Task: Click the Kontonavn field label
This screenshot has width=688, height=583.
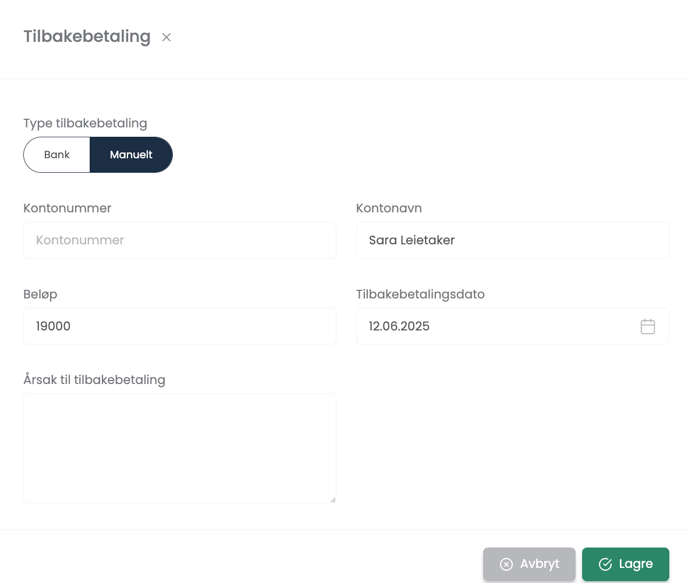Action: click(389, 208)
